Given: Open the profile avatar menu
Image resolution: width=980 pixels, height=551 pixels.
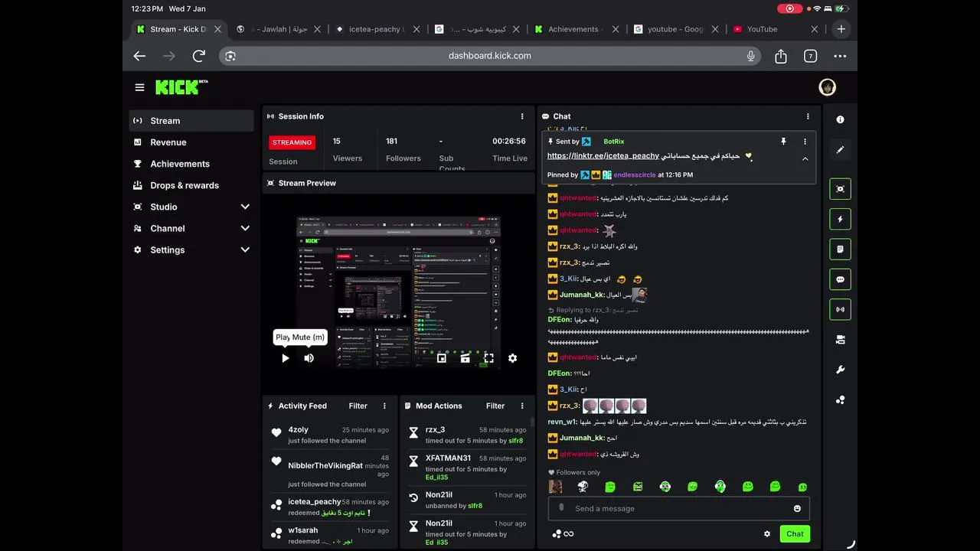Looking at the screenshot, I should pyautogui.click(x=827, y=87).
